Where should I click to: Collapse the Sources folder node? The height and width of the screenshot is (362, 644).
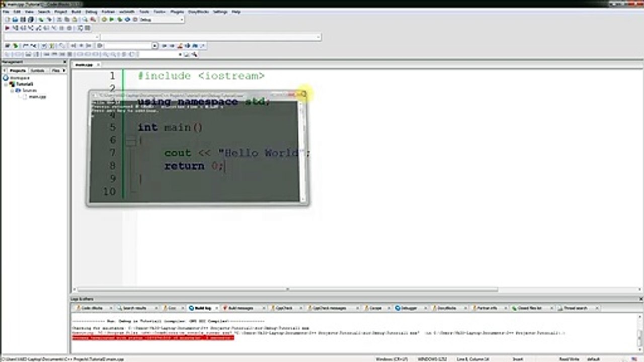12,90
